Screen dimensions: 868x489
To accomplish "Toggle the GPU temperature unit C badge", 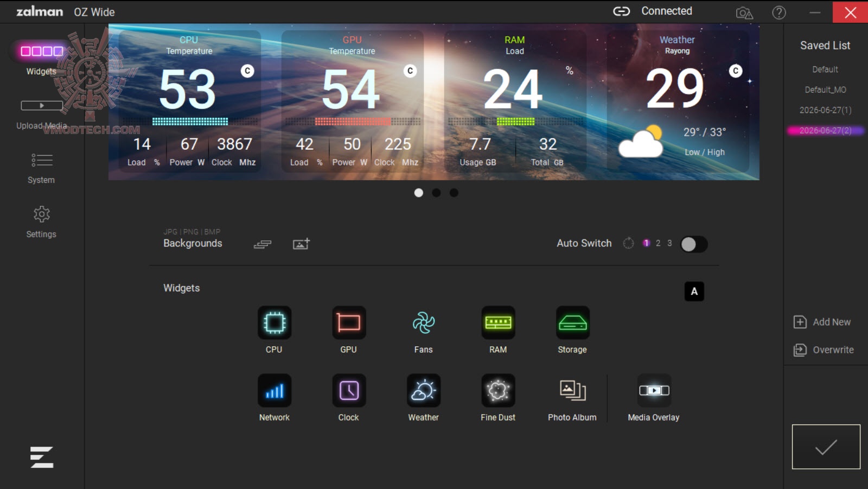I will point(410,71).
